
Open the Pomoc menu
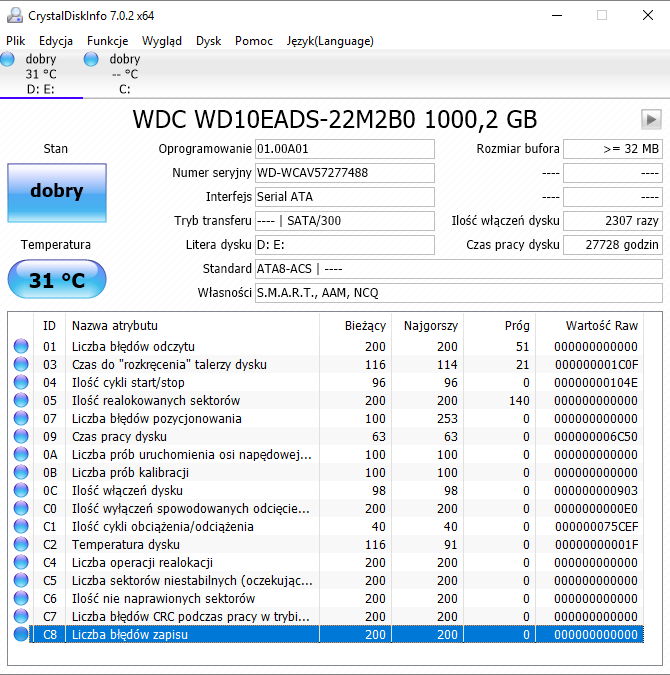(x=254, y=41)
